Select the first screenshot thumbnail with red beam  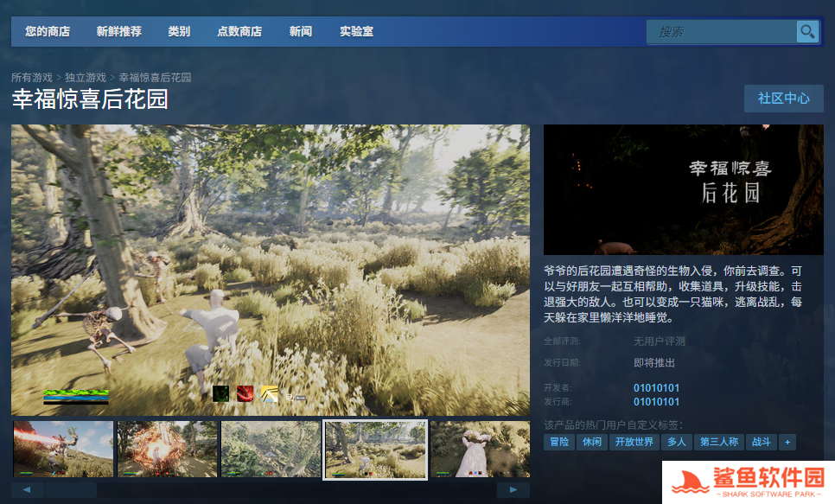click(x=63, y=449)
